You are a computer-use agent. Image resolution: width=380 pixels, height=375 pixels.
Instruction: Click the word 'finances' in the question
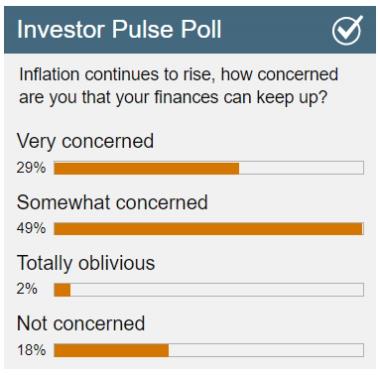(x=187, y=97)
